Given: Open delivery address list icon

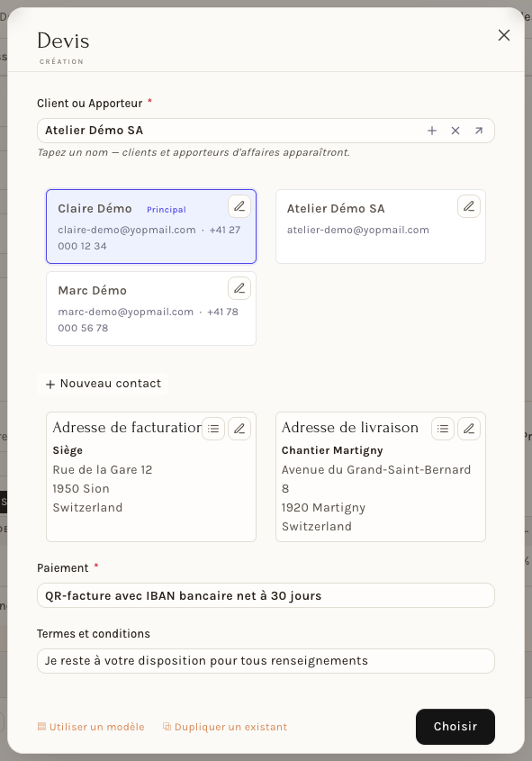Looking at the screenshot, I should tap(443, 429).
